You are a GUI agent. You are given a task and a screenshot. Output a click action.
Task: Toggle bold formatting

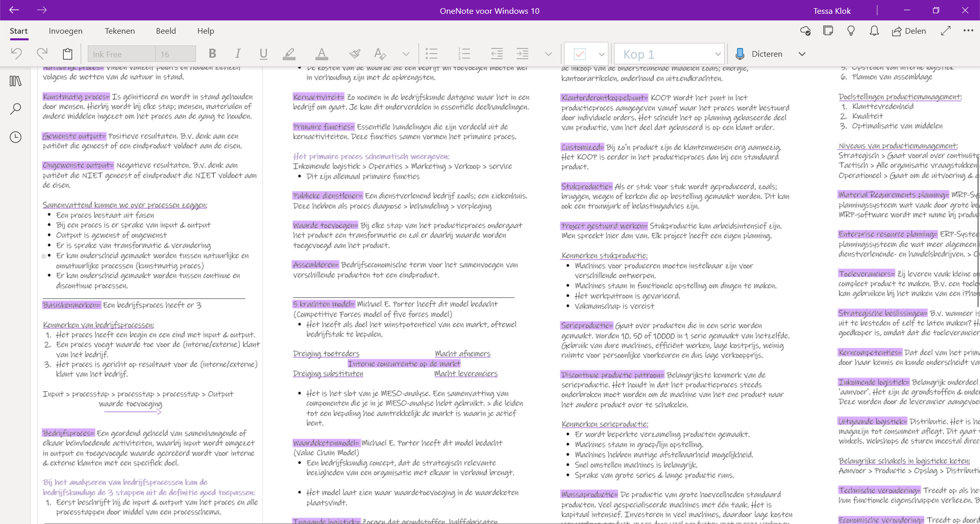coord(212,53)
